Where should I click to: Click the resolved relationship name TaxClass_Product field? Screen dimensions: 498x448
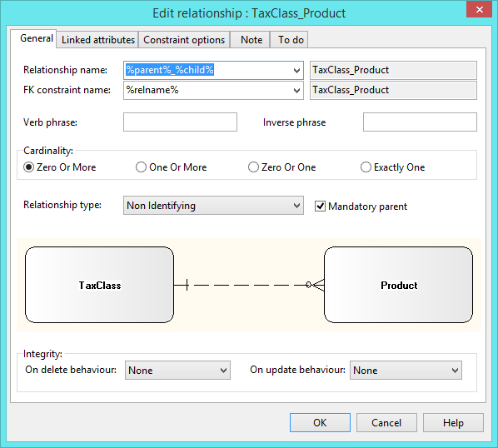coord(393,70)
